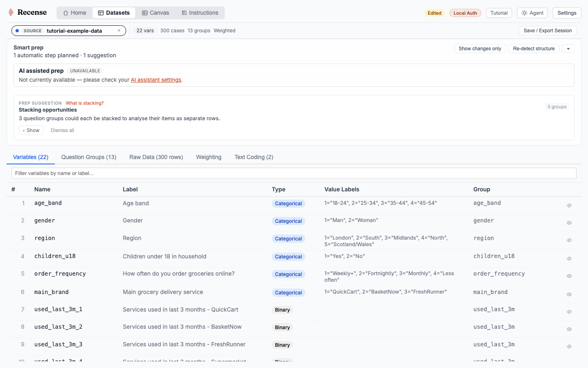Switch to Question Groups (13) tab
Viewport: 588px width, 368px height.
89,157
